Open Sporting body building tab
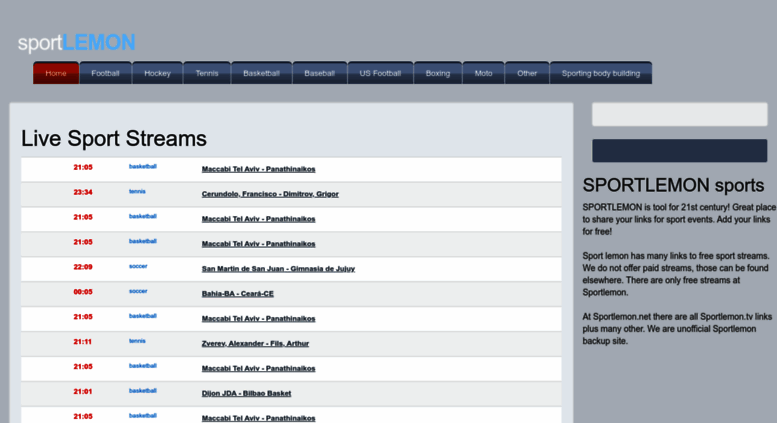The image size is (777, 423). 601,73
